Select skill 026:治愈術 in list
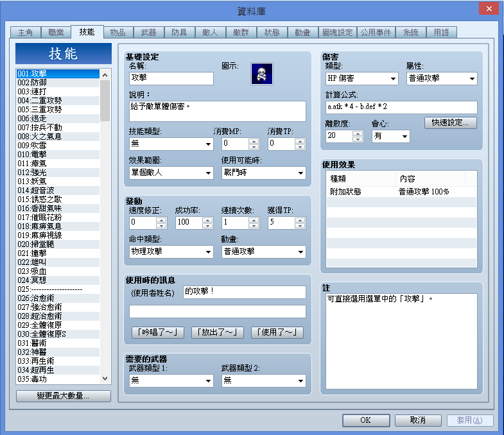Image resolution: width=504 pixels, height=435 pixels. coord(58,298)
